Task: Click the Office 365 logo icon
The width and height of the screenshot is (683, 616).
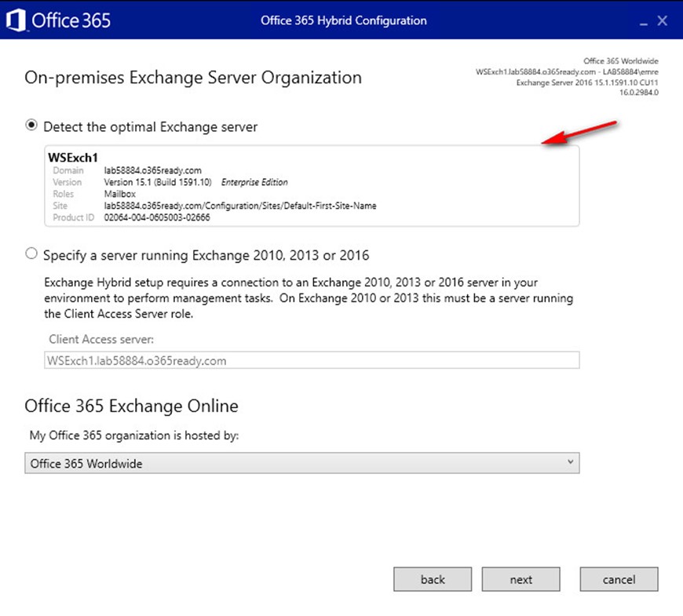Action: [x=16, y=20]
